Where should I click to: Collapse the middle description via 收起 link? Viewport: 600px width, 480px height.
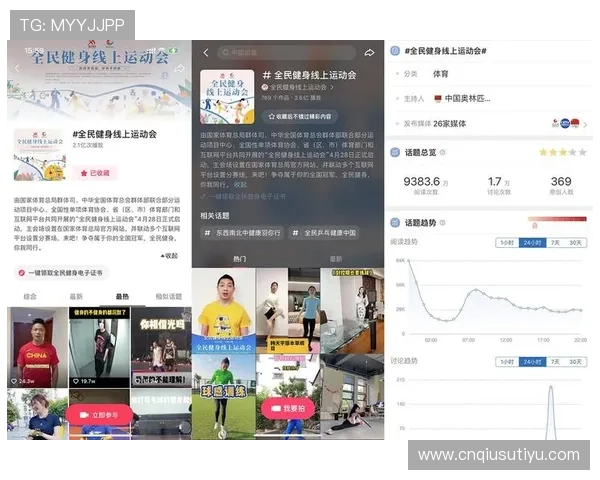(x=240, y=184)
